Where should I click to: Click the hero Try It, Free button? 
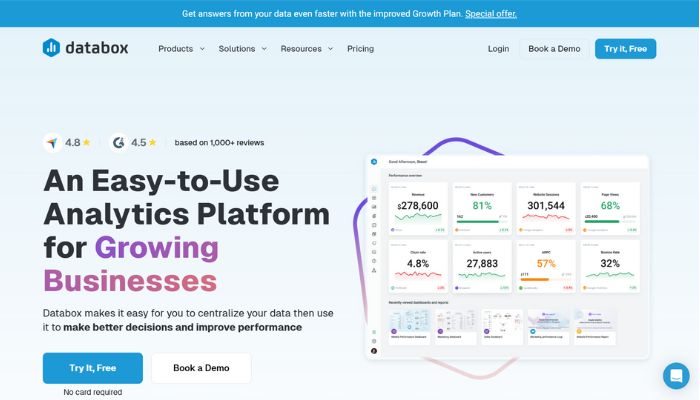93,368
